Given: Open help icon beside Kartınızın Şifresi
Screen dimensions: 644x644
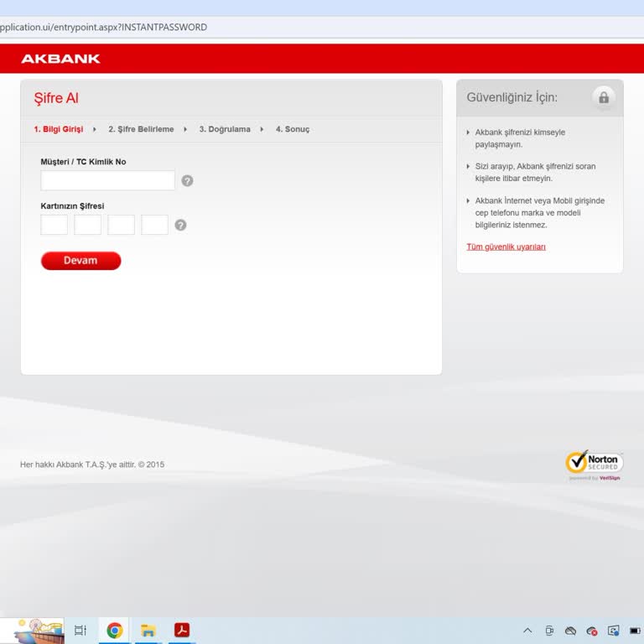Looking at the screenshot, I should (181, 225).
